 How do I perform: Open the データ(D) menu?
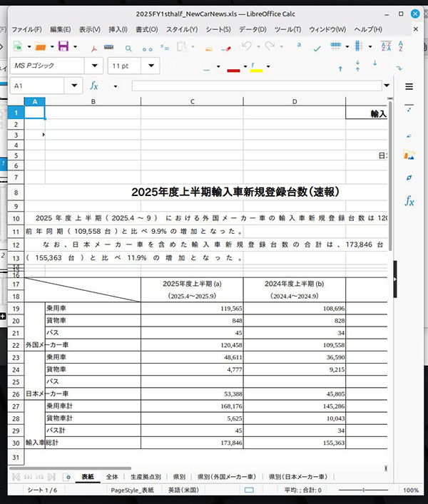pos(253,29)
